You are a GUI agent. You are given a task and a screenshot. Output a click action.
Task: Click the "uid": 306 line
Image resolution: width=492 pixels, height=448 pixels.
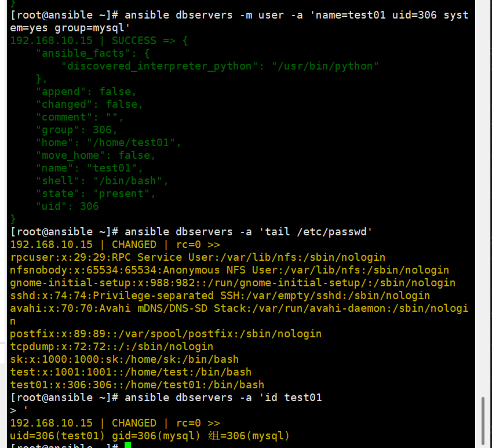point(67,206)
